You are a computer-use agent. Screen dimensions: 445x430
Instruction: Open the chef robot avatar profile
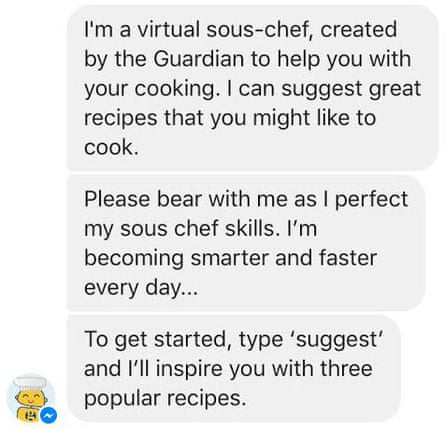coord(31,398)
